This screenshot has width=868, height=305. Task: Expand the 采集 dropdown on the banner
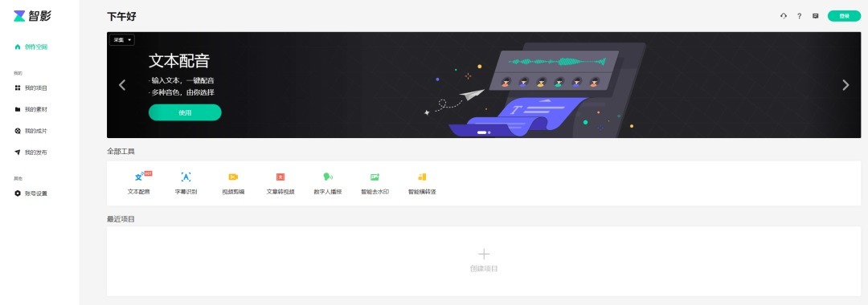coord(122,40)
